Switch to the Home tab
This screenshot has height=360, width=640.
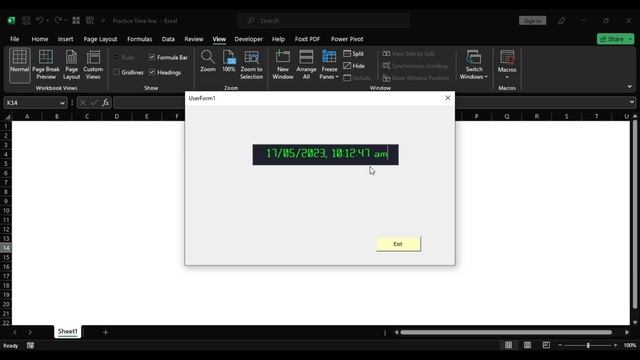pyautogui.click(x=40, y=39)
